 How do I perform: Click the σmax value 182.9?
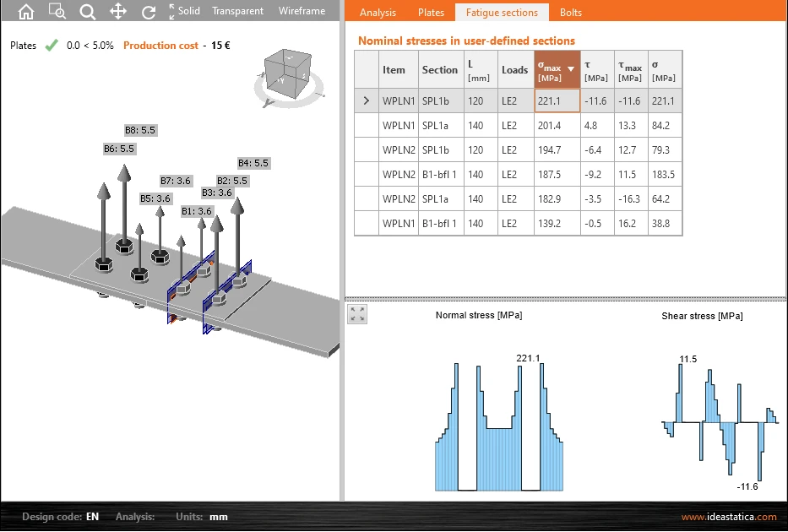557,199
